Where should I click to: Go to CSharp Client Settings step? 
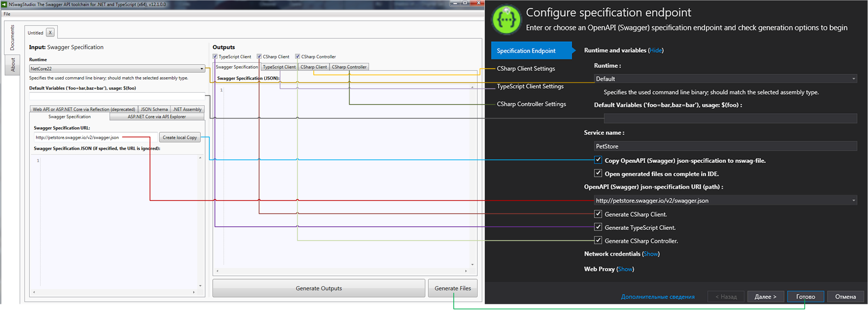[526, 68]
